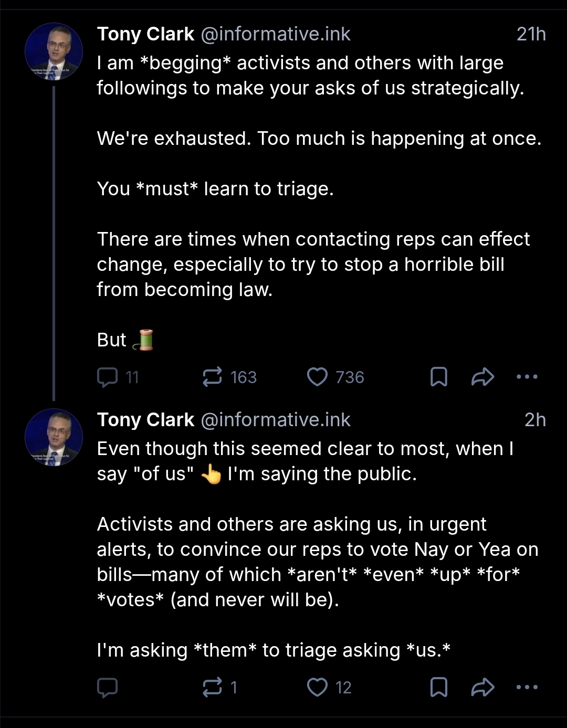Click the thread spool emoji after 'But'
The width and height of the screenshot is (567, 728).
click(143, 340)
